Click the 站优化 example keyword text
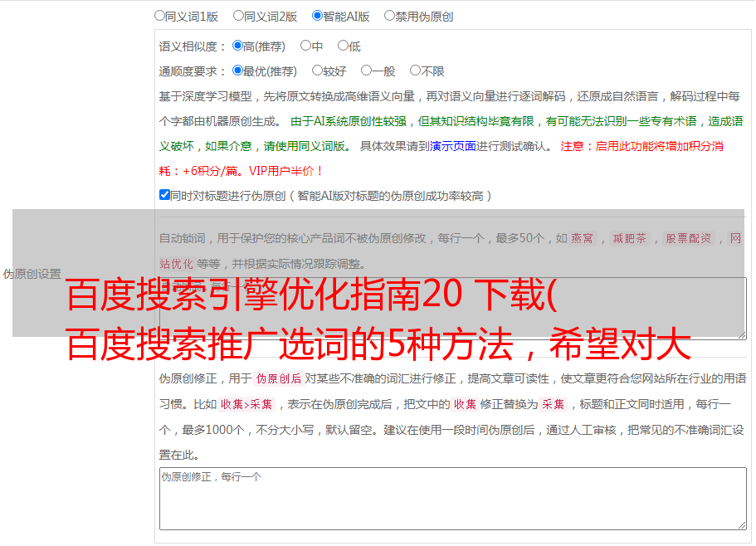756x546 pixels. [176, 264]
